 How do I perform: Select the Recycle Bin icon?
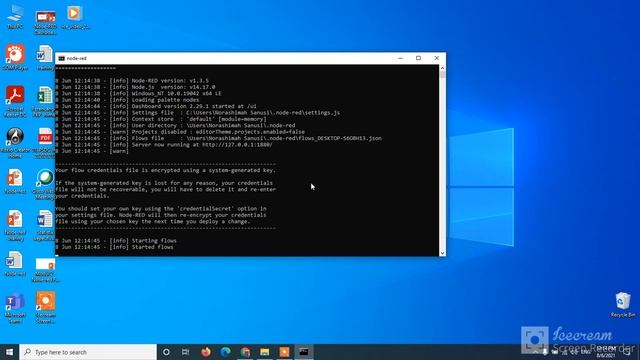point(623,304)
